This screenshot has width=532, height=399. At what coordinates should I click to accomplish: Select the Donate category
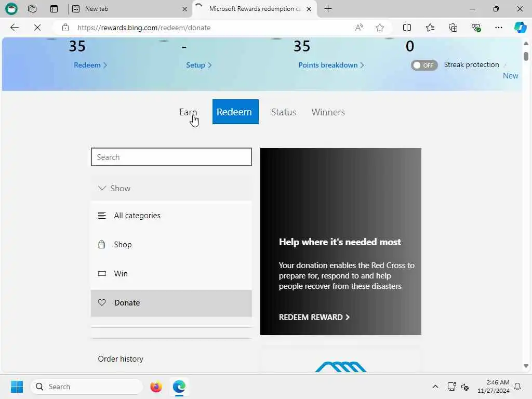click(171, 303)
